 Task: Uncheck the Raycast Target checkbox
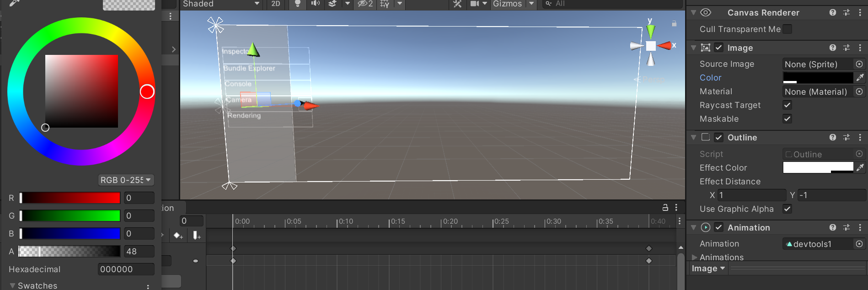[787, 105]
